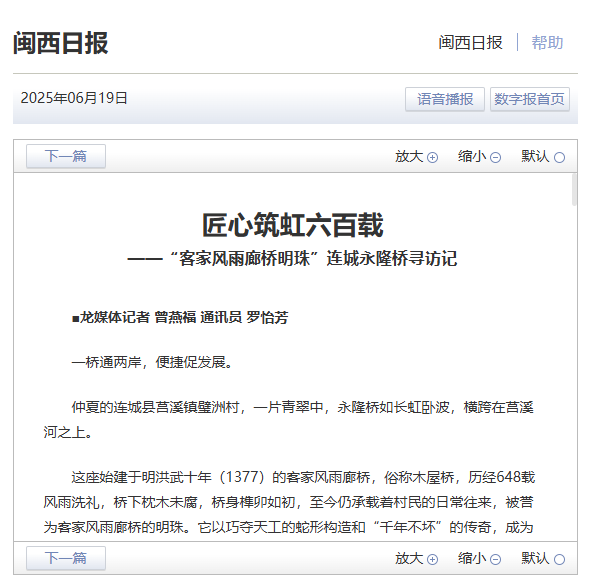Image resolution: width=591 pixels, height=586 pixels.
Task: Go to 数字报首页
Action: [530, 99]
